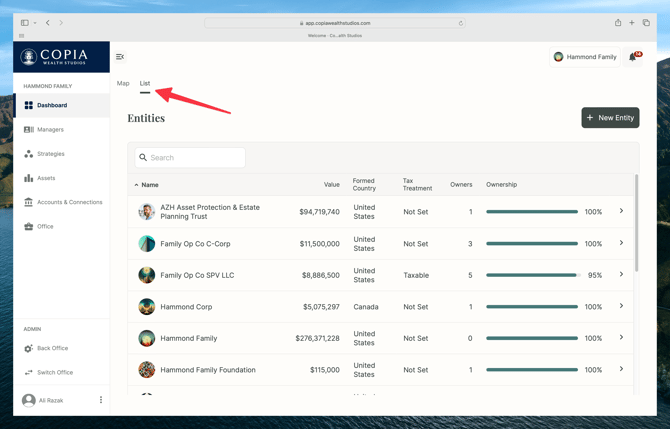Open the Hammond Corp entity name
Viewport: 670px width, 429px height.
[x=186, y=307]
